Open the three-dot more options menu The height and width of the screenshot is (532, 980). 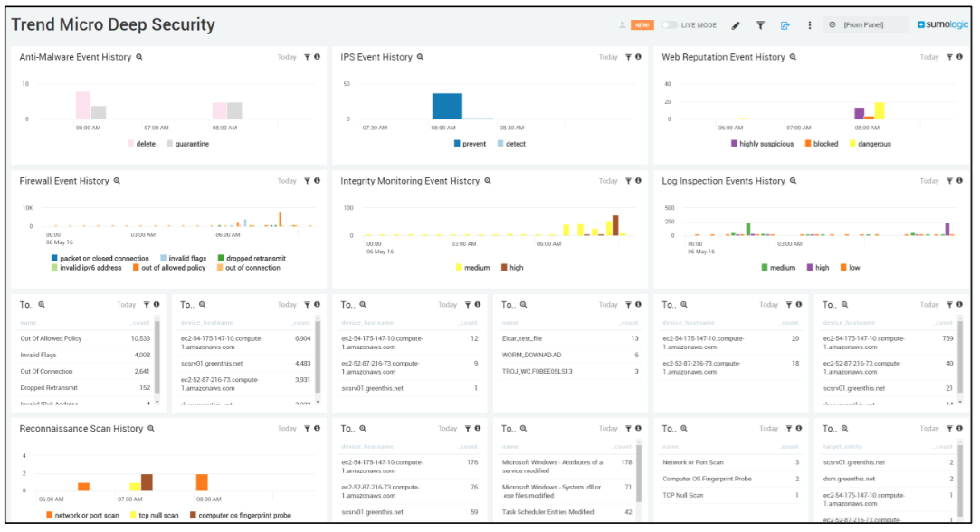point(809,25)
